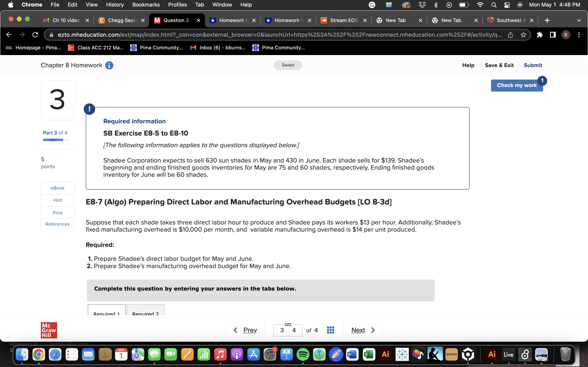Open the tab list dropdown chevron
This screenshot has height=367, width=588.
tap(579, 20)
